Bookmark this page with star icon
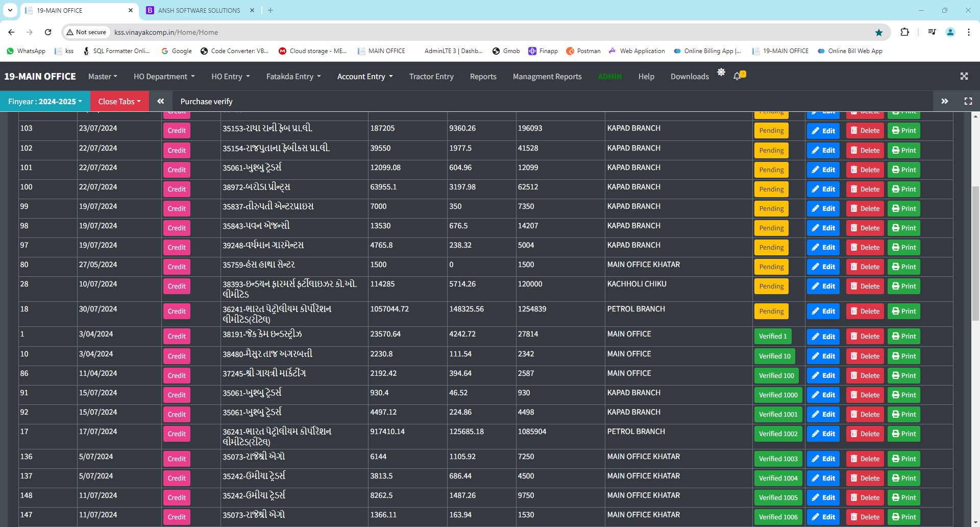This screenshot has width=980, height=527. point(878,32)
